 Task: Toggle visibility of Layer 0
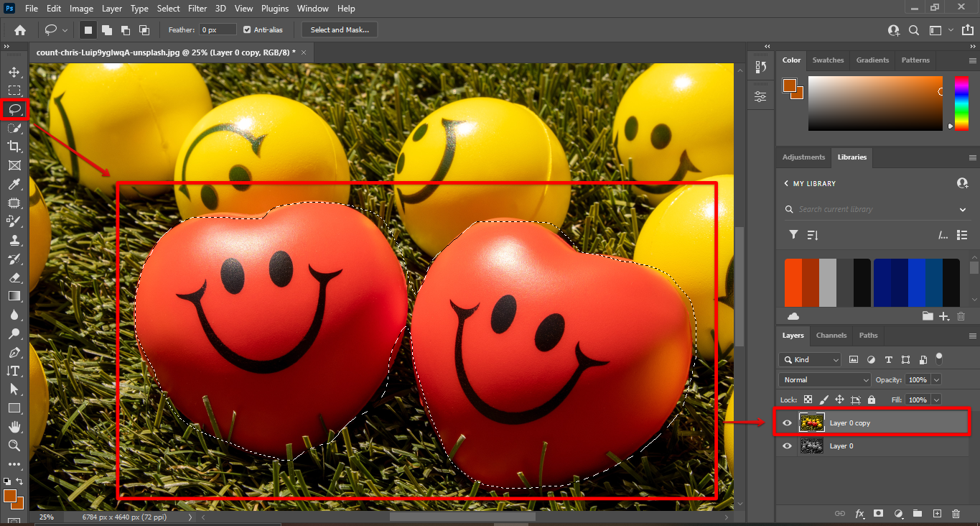pos(787,446)
